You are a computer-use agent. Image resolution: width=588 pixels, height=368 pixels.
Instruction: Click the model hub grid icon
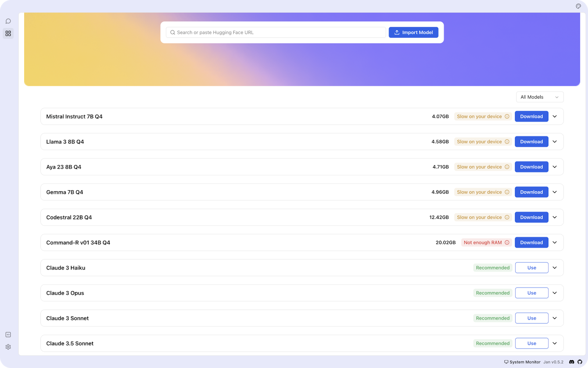point(8,33)
